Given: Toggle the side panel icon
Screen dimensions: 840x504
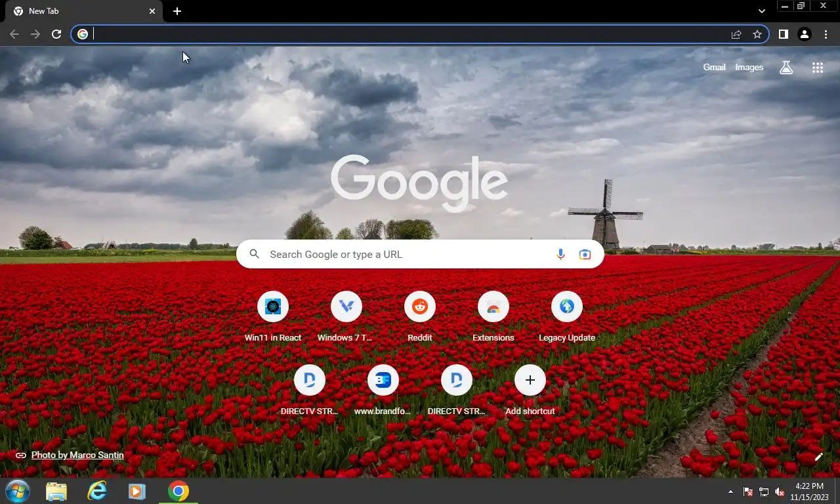Looking at the screenshot, I should (783, 34).
